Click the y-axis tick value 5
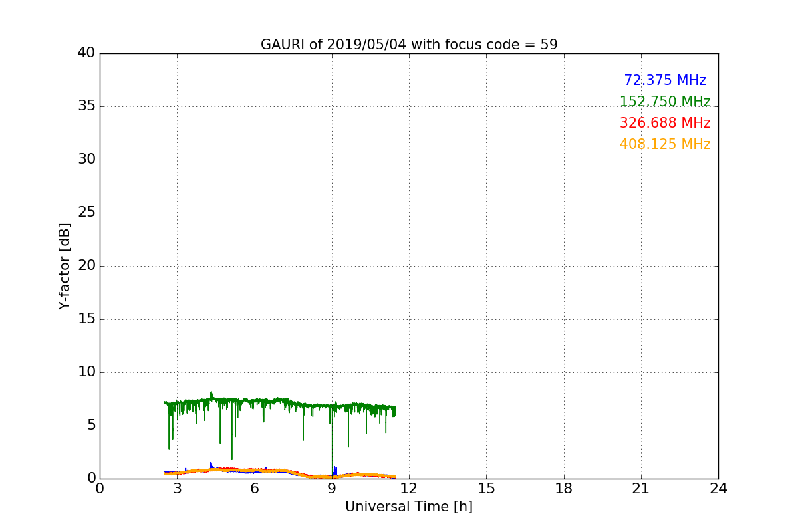The height and width of the screenshot is (532, 798). pyautogui.click(x=91, y=426)
